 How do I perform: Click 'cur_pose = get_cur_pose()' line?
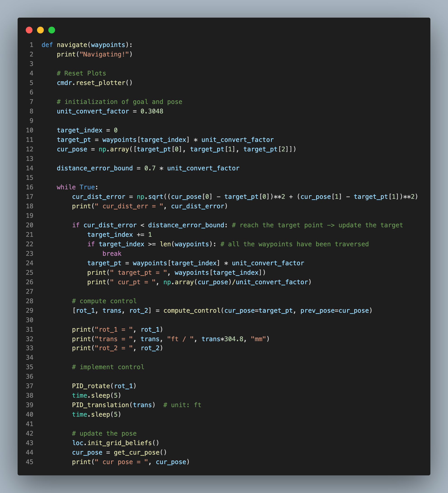(x=119, y=453)
